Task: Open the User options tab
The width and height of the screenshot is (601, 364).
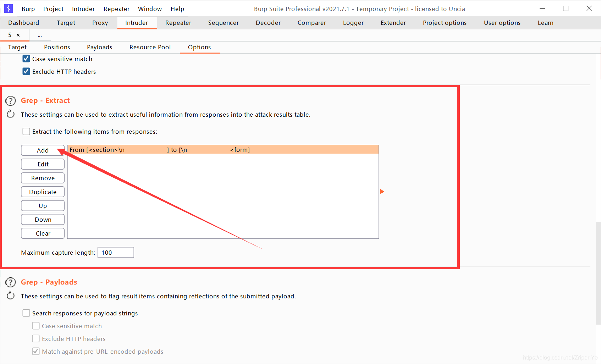Action: tap(502, 23)
